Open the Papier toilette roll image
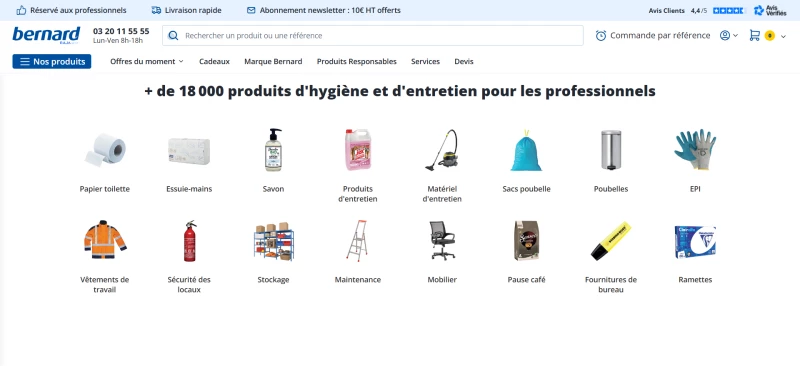 click(105, 150)
